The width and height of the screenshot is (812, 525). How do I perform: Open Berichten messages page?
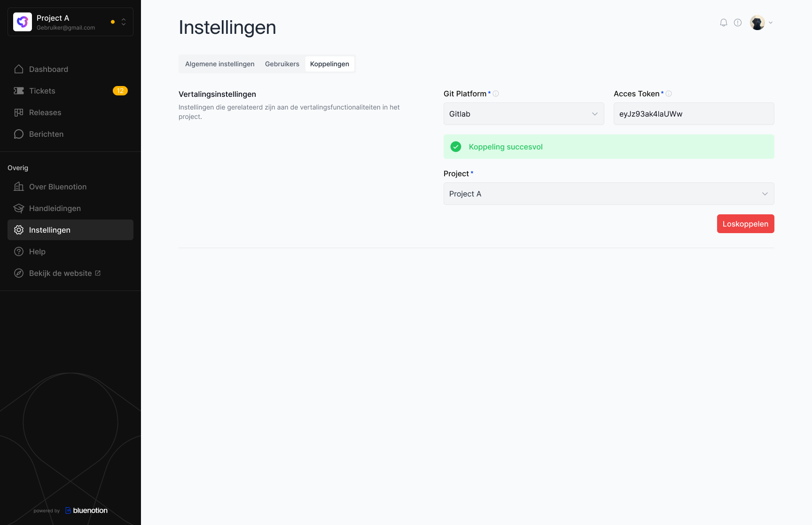tap(46, 134)
